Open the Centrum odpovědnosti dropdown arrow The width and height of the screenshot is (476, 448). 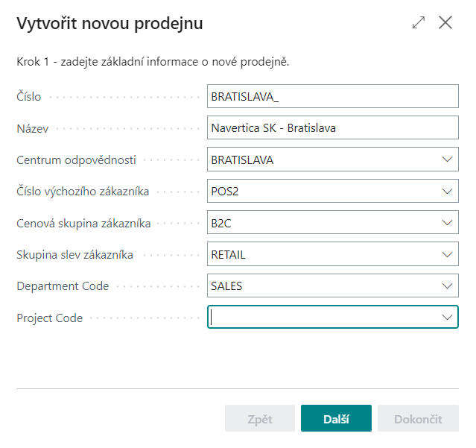click(447, 160)
